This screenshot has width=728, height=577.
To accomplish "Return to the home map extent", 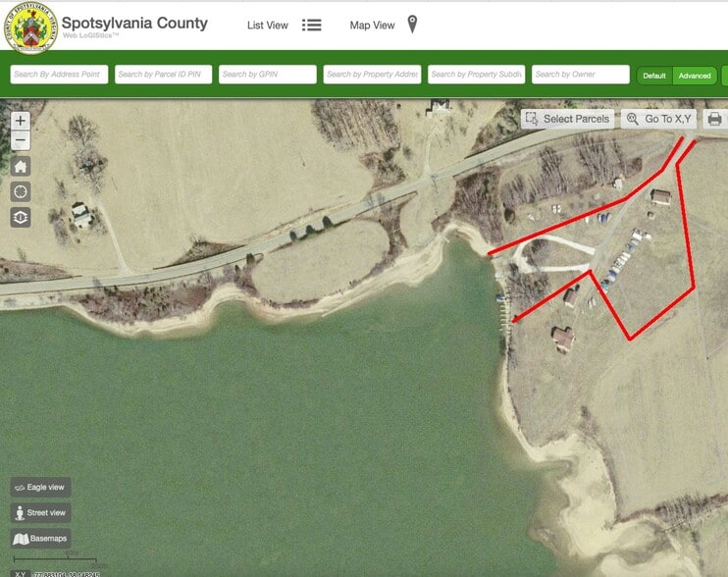I will point(21,166).
